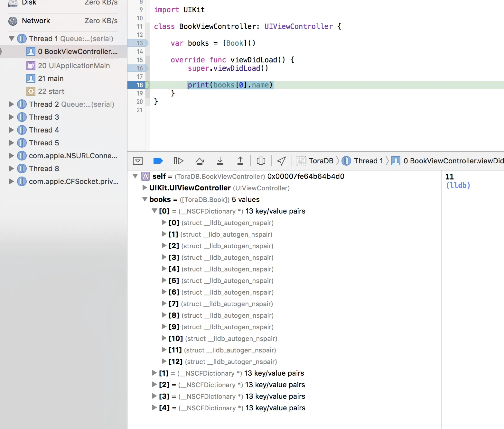Collapse Thread 1 in debug navigator
The image size is (504, 429).
click(12, 39)
